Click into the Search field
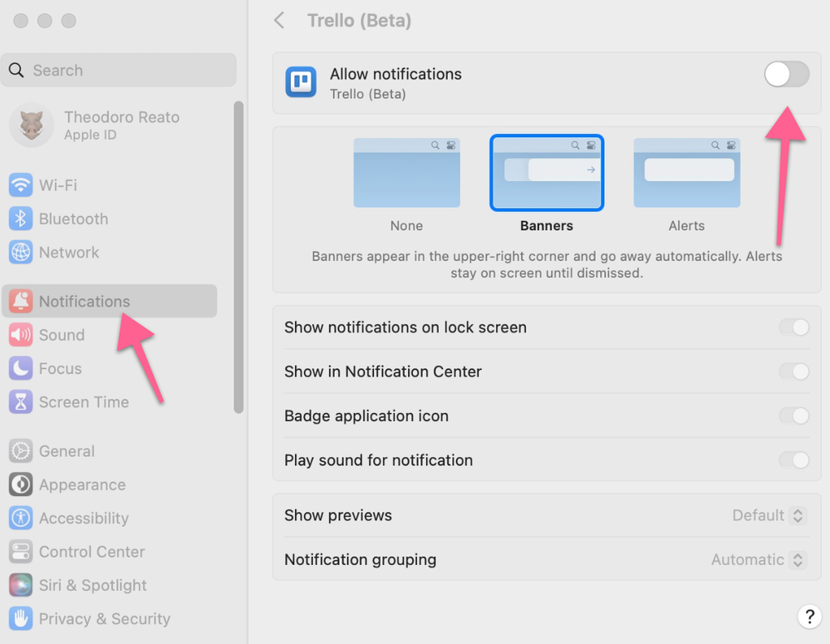Image resolution: width=830 pixels, height=644 pixels. click(119, 70)
